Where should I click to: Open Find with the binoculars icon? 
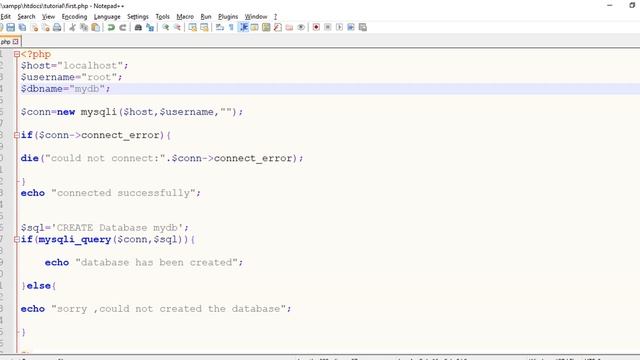coord(138,27)
